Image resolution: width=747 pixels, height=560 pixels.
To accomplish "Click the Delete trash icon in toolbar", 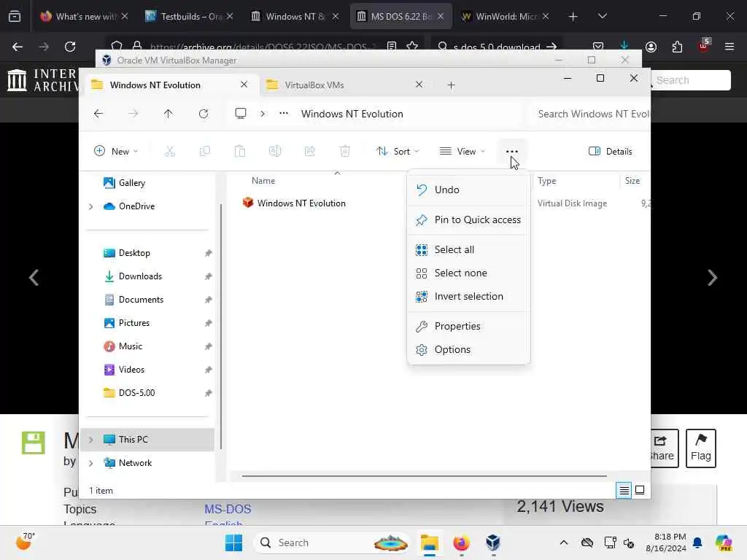I will pyautogui.click(x=344, y=152).
